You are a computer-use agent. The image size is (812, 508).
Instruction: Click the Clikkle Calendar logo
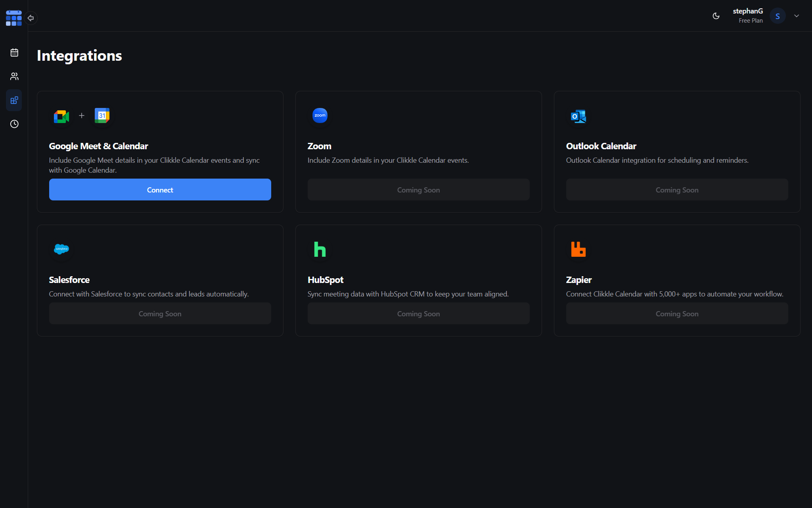[13, 18]
